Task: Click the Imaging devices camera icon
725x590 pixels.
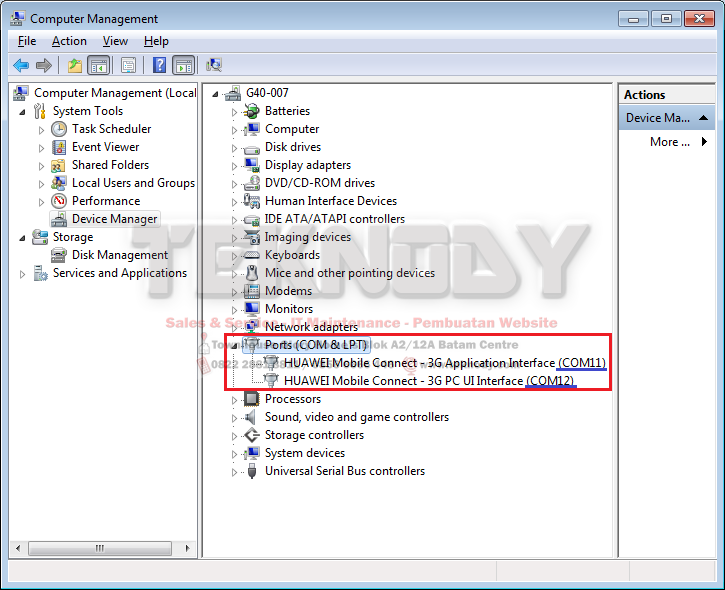Action: (252, 237)
